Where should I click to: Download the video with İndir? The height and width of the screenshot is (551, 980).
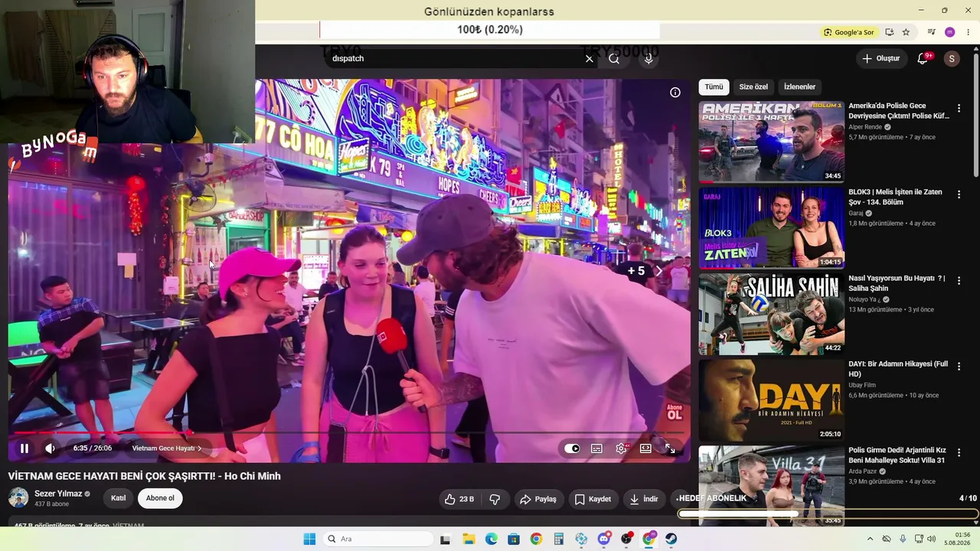tap(644, 499)
